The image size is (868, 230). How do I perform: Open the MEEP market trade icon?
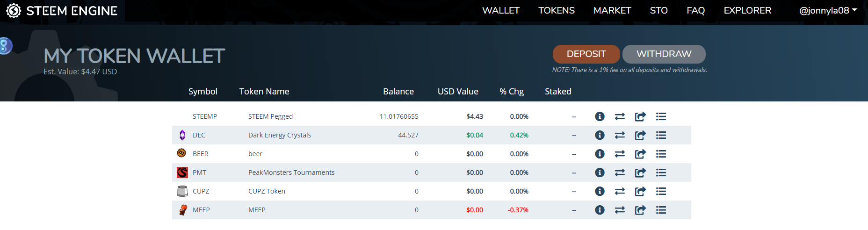620,210
